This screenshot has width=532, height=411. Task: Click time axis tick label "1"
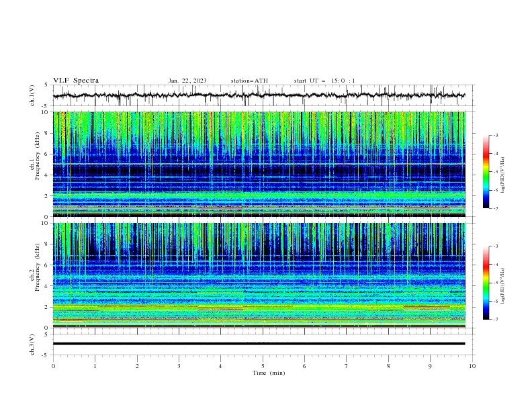(x=95, y=366)
